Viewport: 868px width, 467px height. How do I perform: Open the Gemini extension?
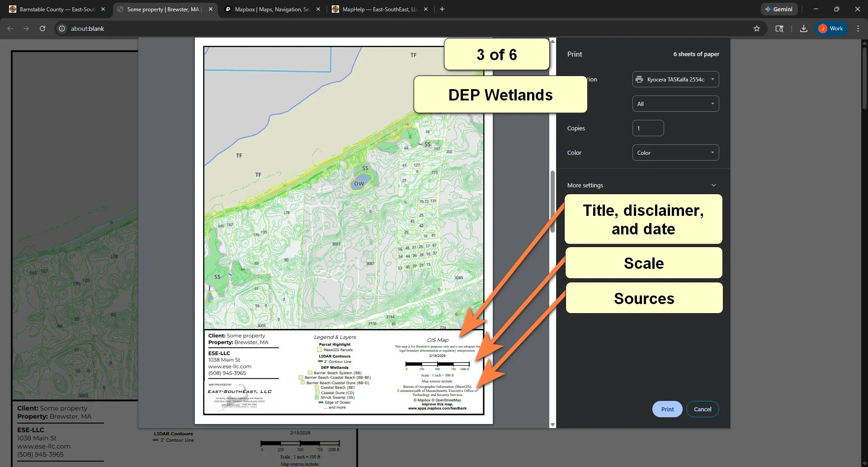tap(778, 9)
